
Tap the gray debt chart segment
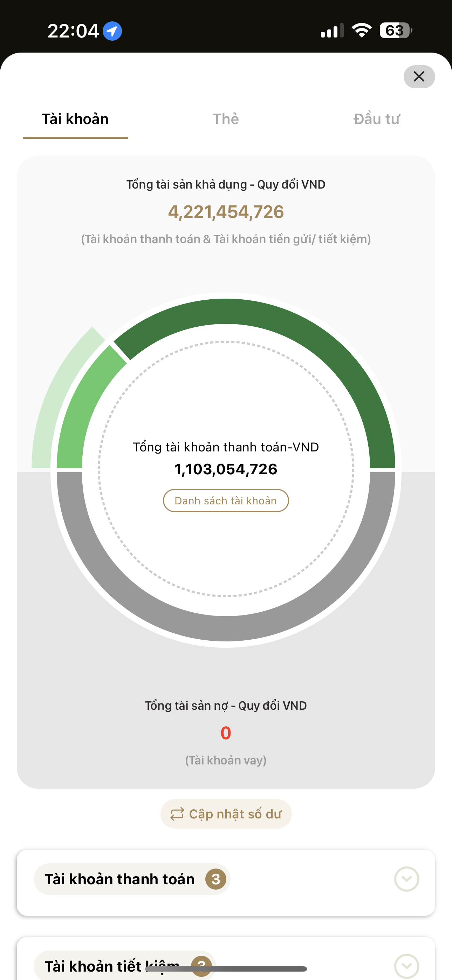tap(226, 628)
